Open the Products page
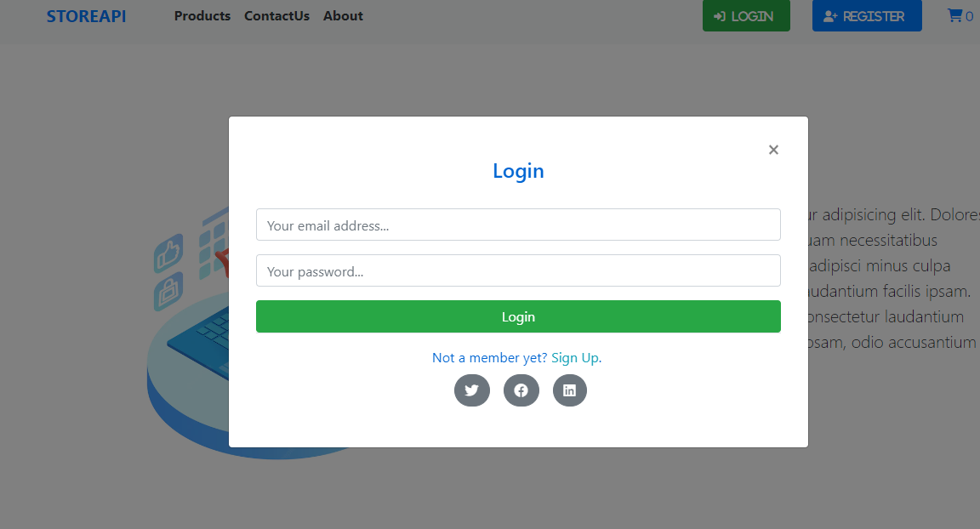 coord(202,15)
